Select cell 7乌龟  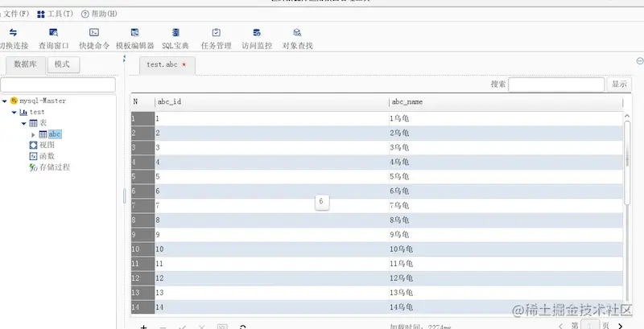point(506,205)
